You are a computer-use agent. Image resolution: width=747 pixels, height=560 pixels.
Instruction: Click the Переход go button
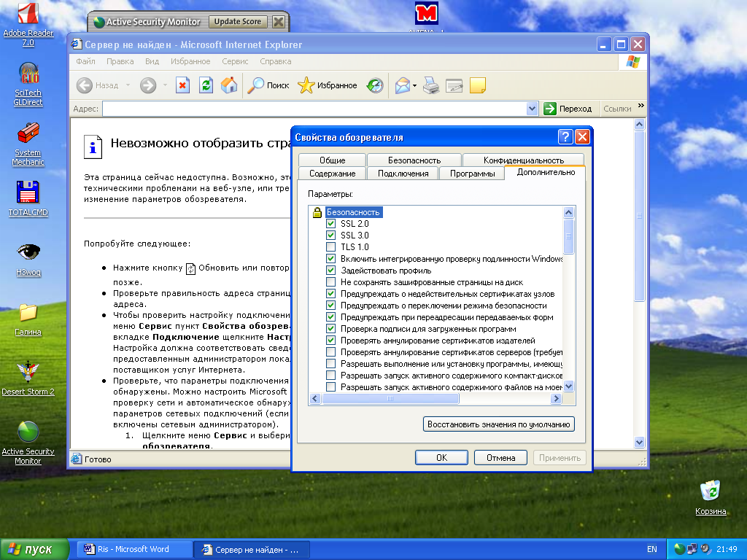[x=568, y=109]
